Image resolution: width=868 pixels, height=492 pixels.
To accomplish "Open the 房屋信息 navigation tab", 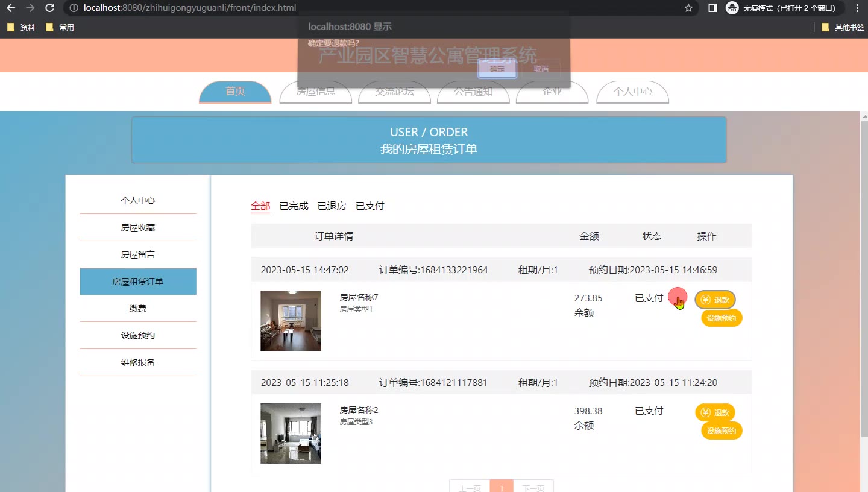I will [316, 92].
